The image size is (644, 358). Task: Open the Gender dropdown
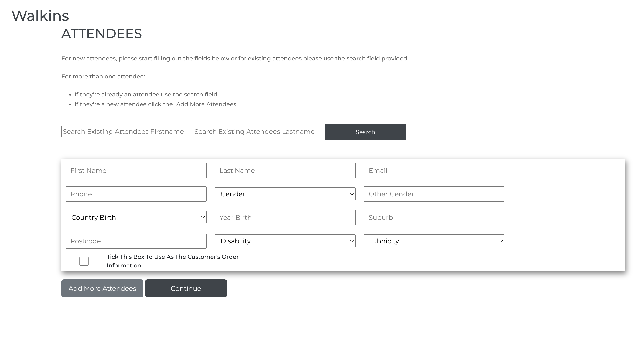285,194
